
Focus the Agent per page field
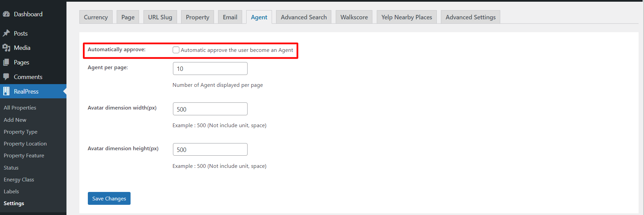(210, 69)
